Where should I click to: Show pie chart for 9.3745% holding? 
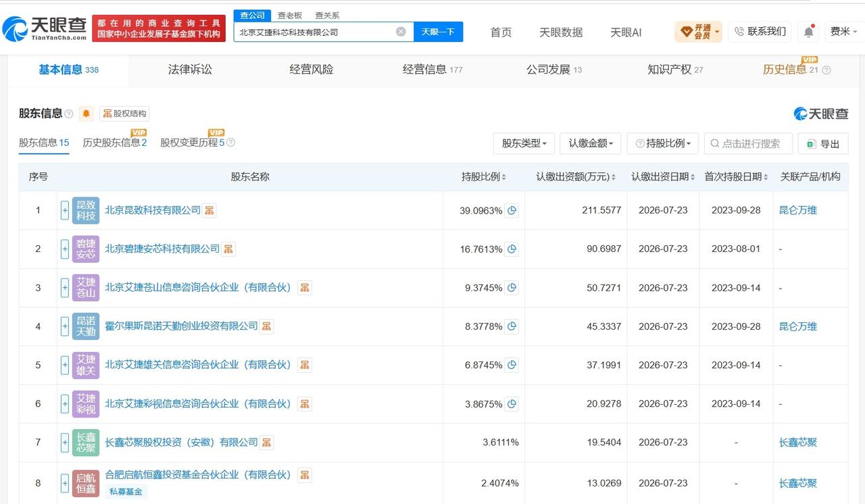tap(512, 288)
